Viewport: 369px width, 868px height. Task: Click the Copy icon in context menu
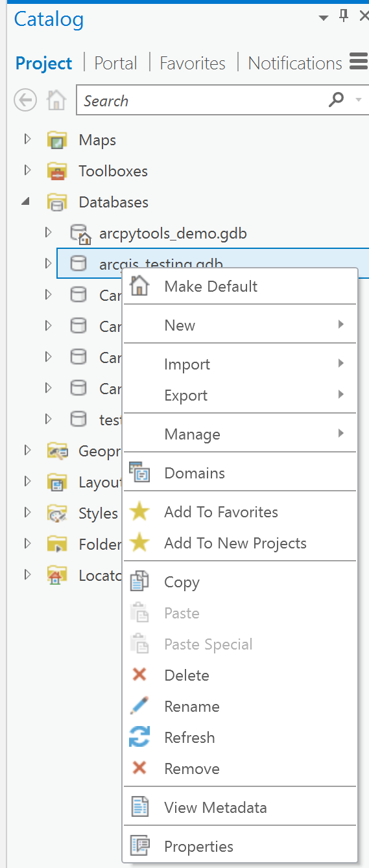click(139, 581)
